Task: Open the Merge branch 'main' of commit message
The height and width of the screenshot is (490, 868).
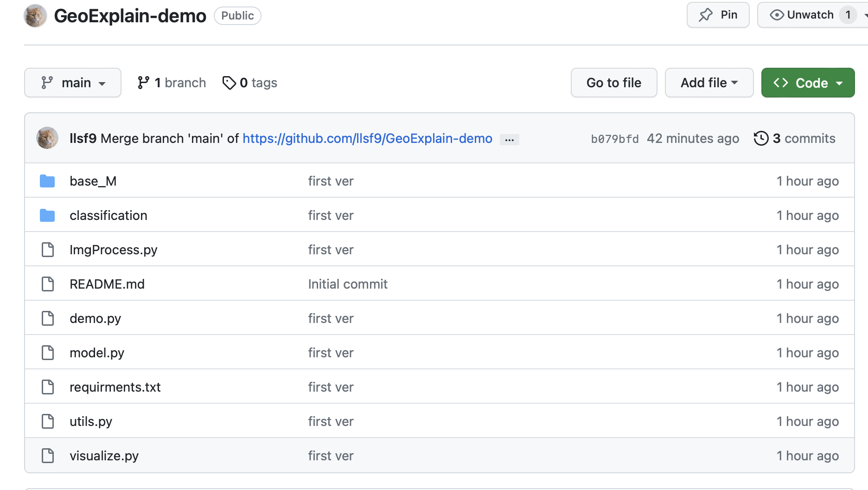Action: tap(170, 138)
